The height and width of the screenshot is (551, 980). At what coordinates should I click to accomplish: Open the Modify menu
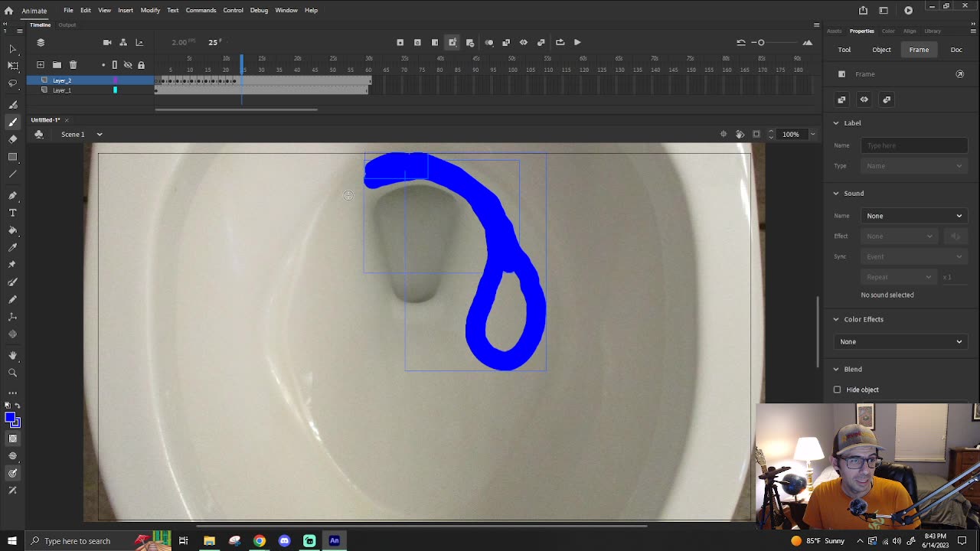click(150, 10)
